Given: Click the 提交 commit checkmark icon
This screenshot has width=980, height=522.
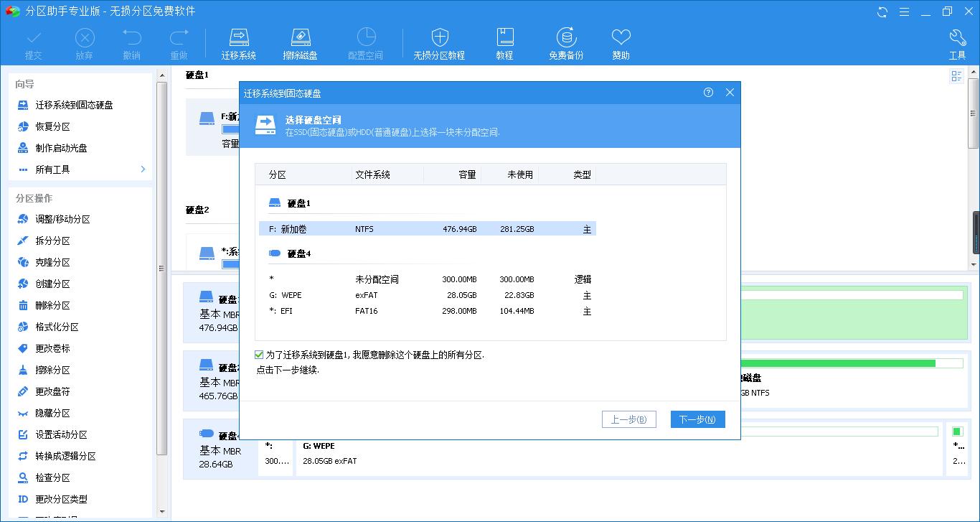Looking at the screenshot, I should tap(33, 42).
